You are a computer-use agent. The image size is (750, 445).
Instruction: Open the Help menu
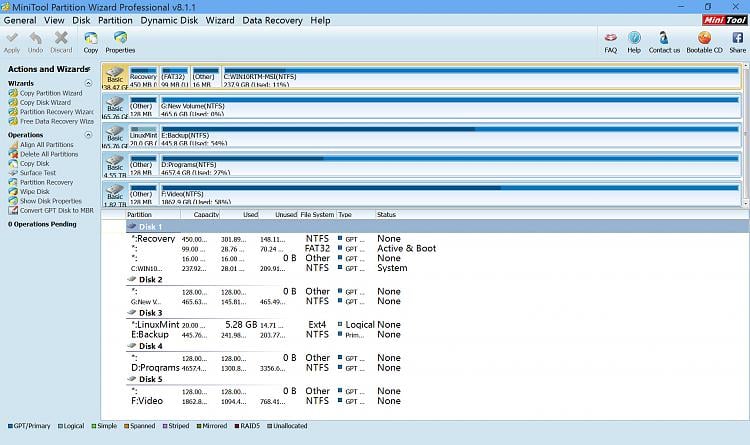point(320,21)
